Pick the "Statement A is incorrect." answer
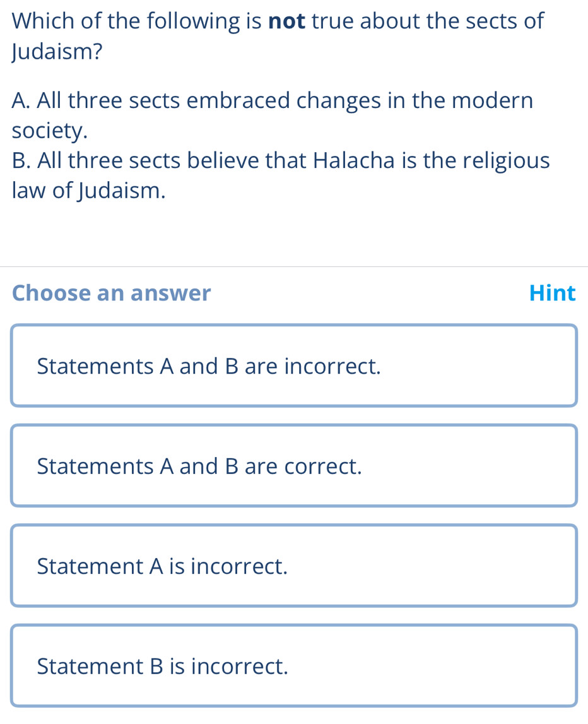 [x=294, y=566]
